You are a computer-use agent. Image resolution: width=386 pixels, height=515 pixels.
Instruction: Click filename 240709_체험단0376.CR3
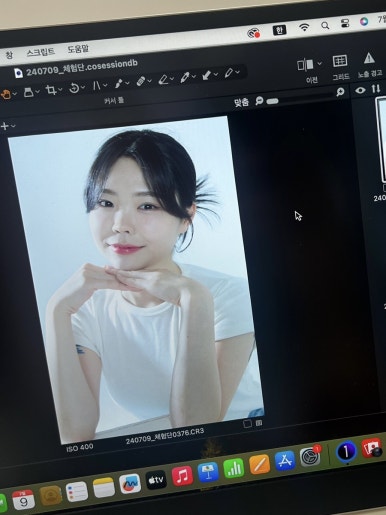165,436
